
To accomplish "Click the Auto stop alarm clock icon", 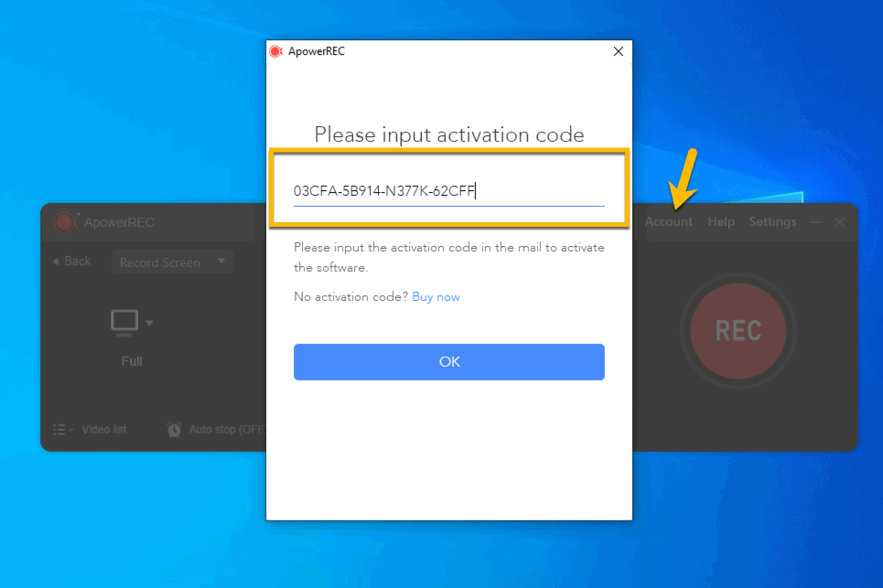I will click(x=174, y=429).
